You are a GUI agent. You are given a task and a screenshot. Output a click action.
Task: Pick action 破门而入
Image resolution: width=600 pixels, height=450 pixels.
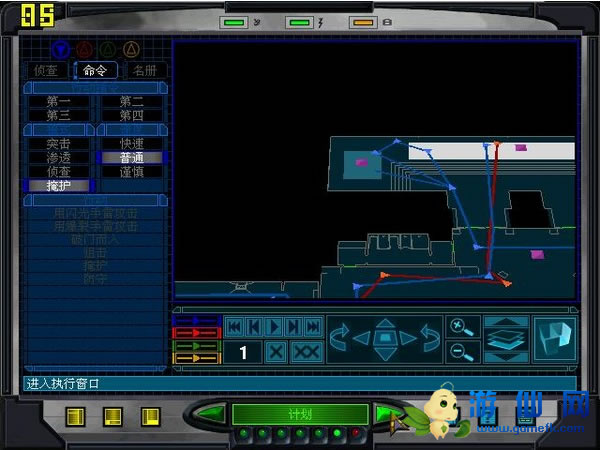(96, 240)
